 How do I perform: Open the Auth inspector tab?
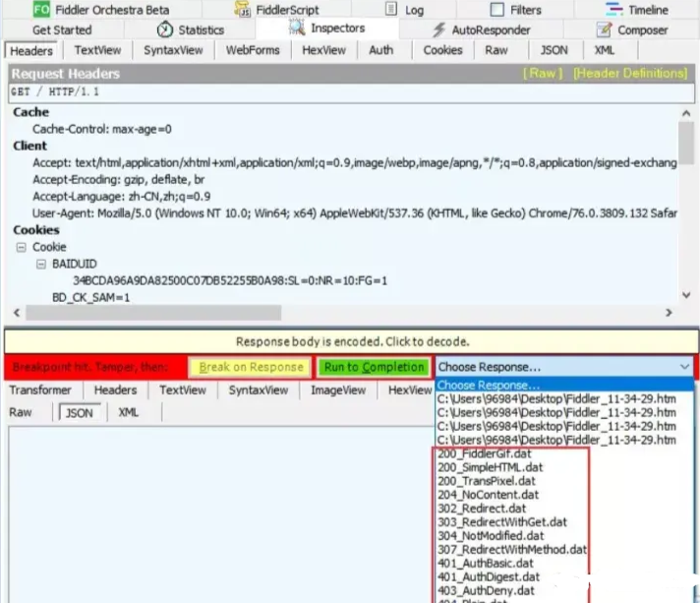pyautogui.click(x=381, y=50)
